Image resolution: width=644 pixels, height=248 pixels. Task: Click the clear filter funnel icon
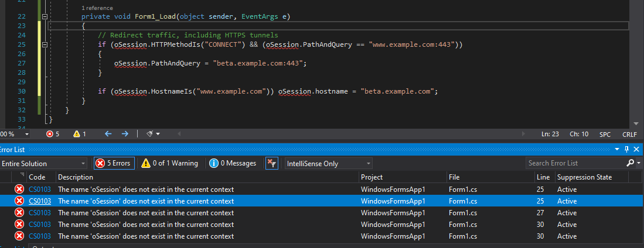click(x=271, y=163)
